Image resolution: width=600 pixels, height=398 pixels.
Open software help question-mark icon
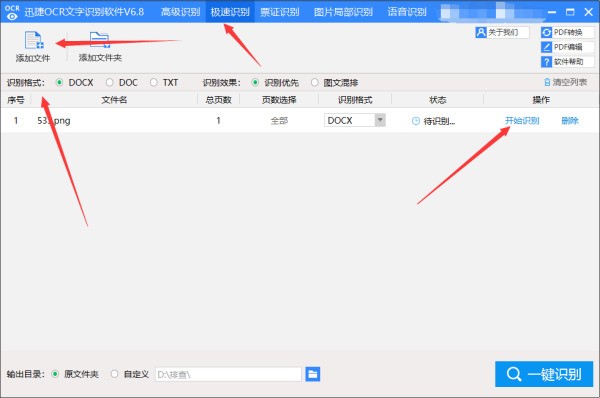tap(546, 62)
